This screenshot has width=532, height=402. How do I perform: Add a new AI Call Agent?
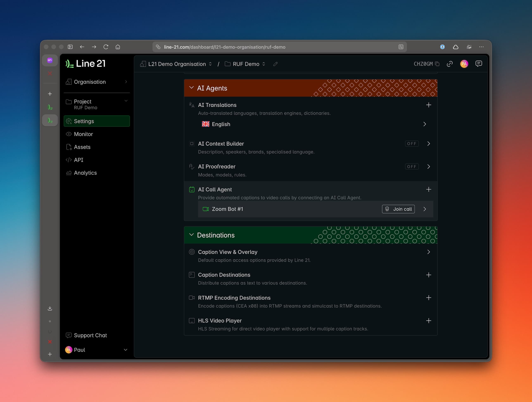428,190
